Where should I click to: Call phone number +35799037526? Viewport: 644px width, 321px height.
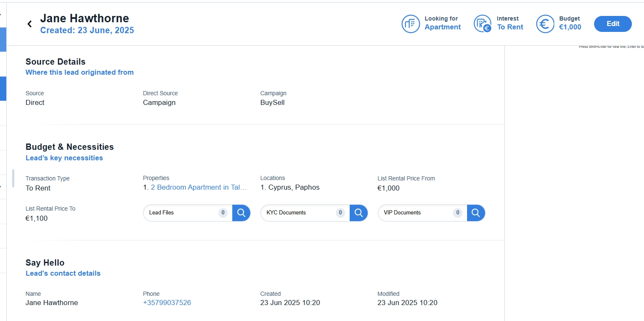point(167,303)
